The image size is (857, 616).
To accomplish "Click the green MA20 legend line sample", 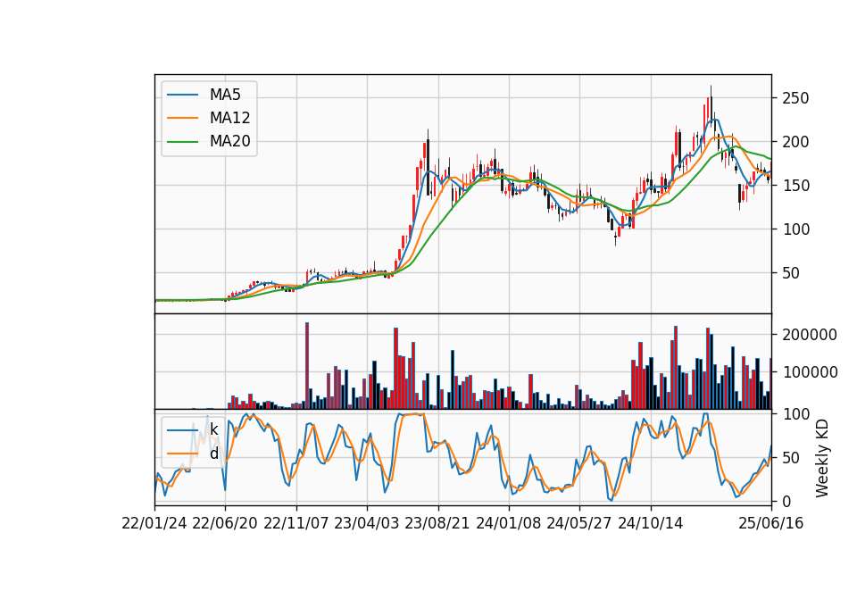I will (182, 142).
